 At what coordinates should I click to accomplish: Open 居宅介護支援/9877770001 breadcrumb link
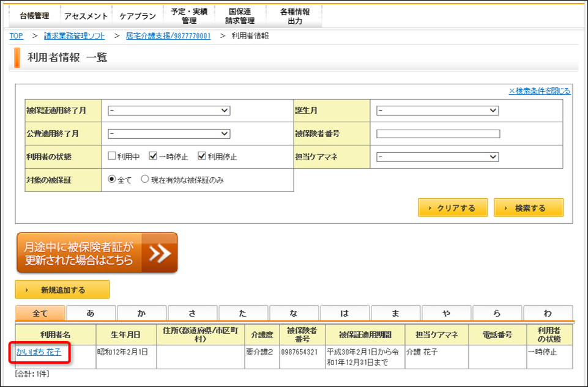tap(168, 36)
